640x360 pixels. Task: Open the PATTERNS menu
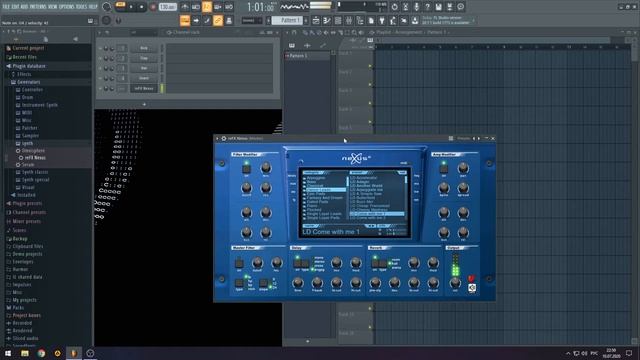(x=38, y=7)
